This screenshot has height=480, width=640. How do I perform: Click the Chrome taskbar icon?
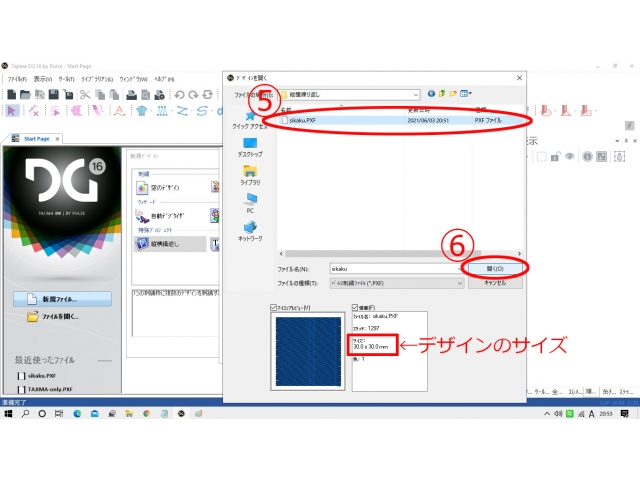[x=146, y=413]
